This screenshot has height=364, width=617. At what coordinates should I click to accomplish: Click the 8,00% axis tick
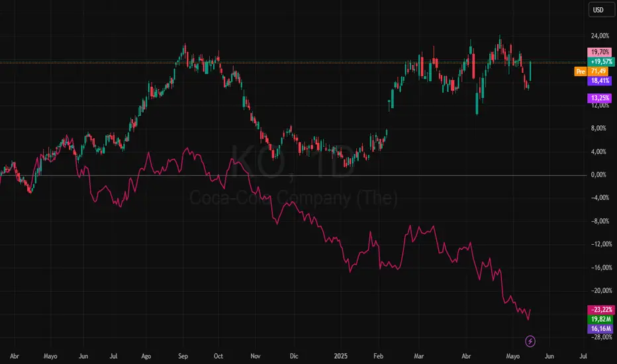[598, 128]
